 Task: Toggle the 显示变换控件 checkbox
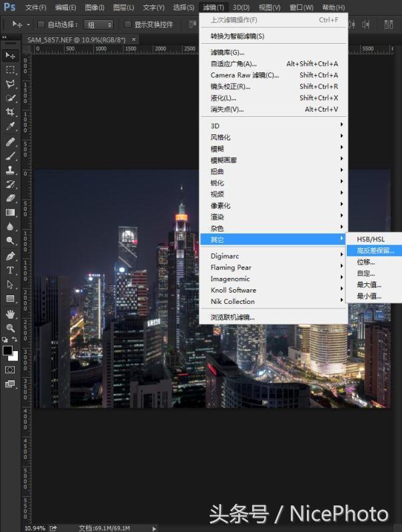pyautogui.click(x=128, y=25)
